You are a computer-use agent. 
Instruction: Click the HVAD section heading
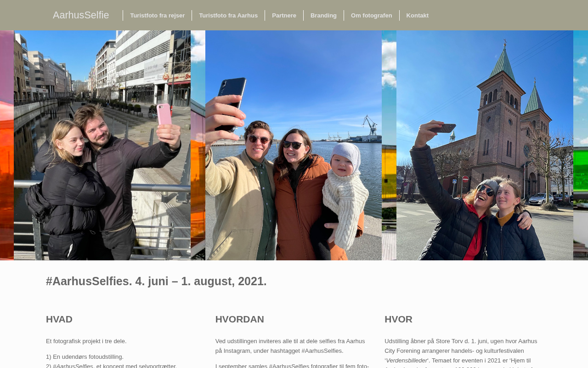point(59,319)
